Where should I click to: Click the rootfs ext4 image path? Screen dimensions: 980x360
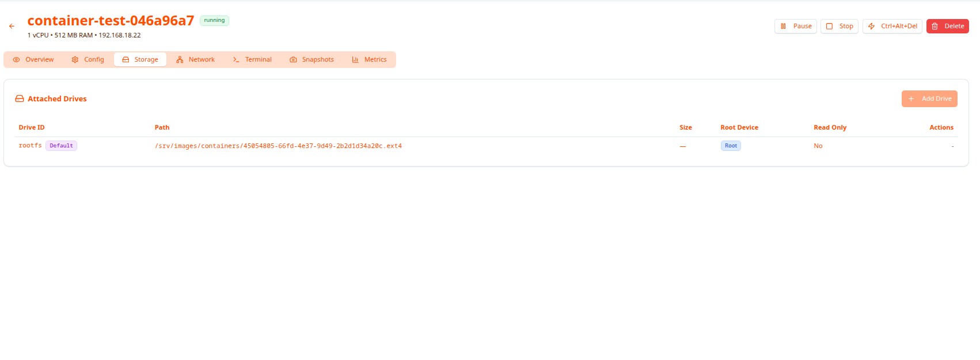click(x=278, y=146)
